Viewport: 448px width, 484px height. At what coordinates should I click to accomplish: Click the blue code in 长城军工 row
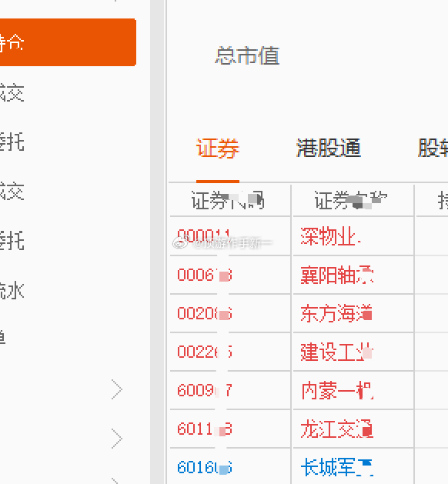[x=205, y=467]
